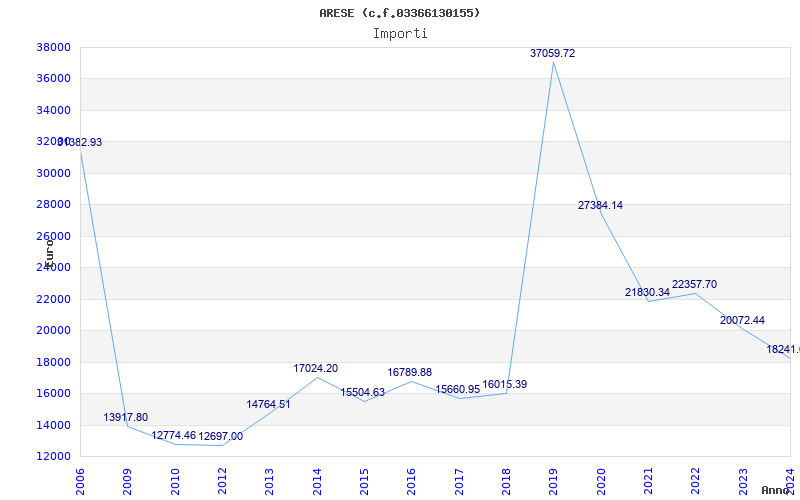Click the 22357.70 data label

click(694, 284)
